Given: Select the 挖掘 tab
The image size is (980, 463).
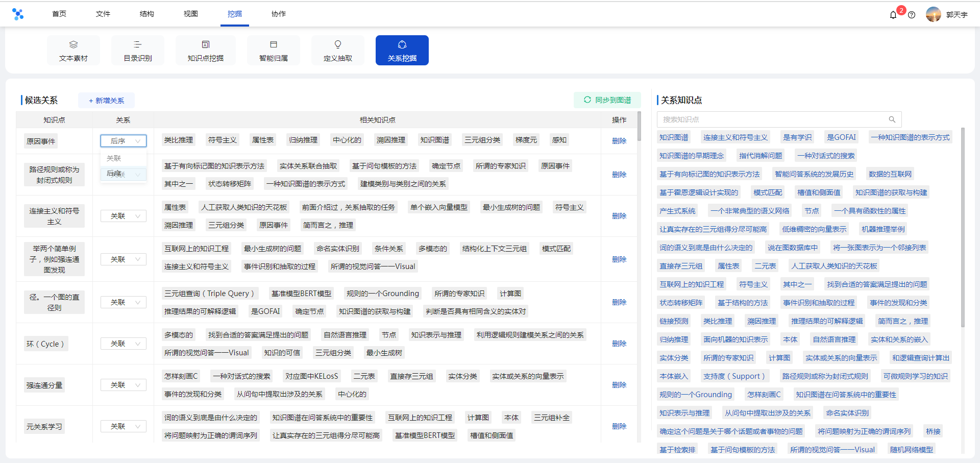Looking at the screenshot, I should [235, 14].
